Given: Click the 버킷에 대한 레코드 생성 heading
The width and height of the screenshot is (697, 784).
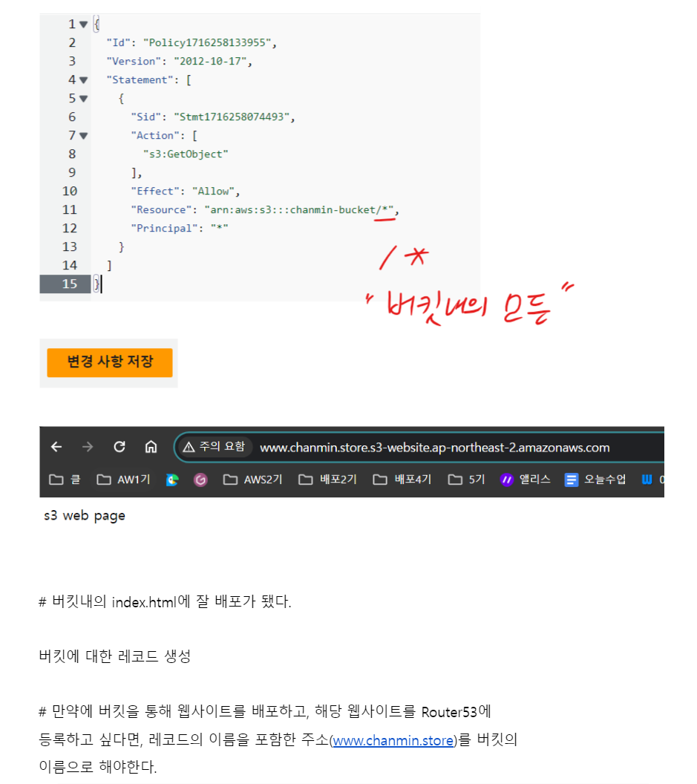Looking at the screenshot, I should 115,656.
